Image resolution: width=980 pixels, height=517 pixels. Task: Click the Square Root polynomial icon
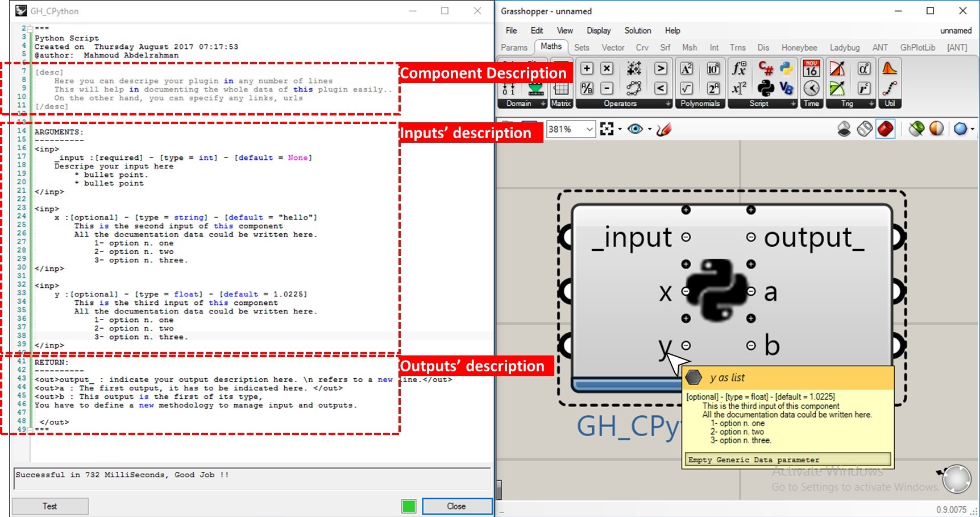pyautogui.click(x=687, y=88)
